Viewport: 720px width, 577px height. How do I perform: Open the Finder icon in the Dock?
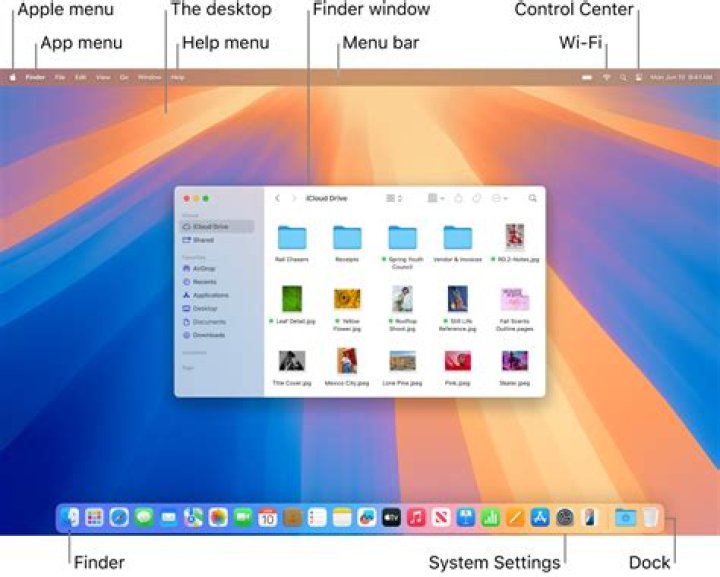click(70, 518)
